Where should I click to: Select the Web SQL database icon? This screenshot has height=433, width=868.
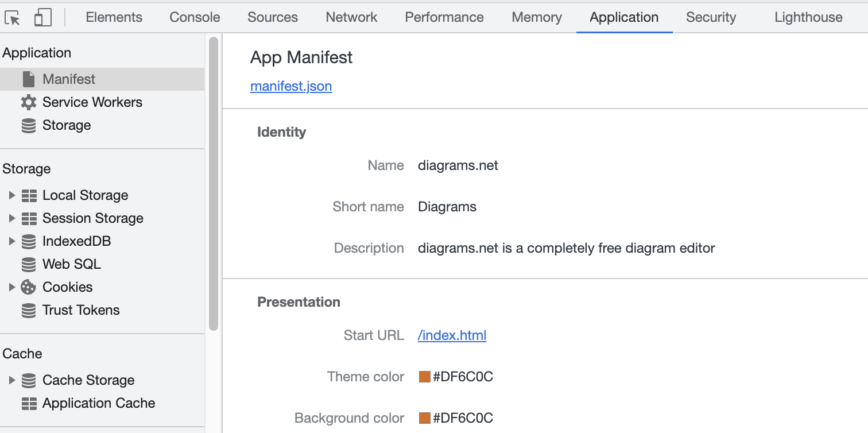pyautogui.click(x=29, y=264)
